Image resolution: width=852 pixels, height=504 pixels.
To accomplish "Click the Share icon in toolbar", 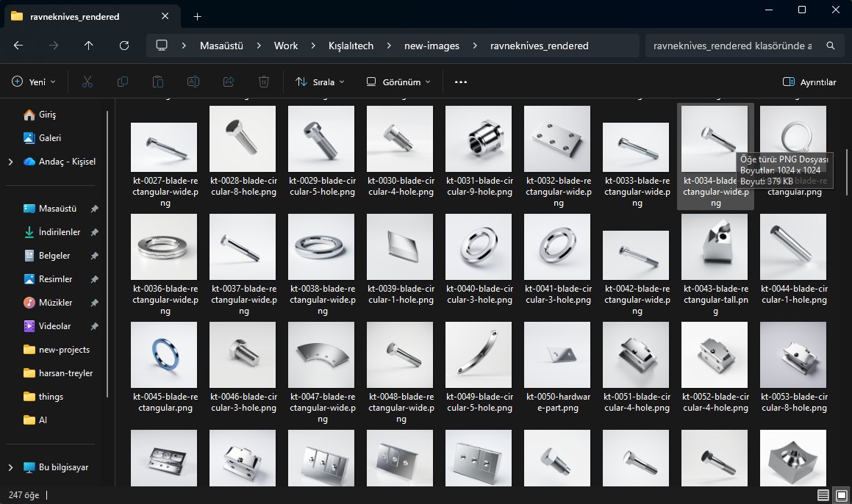I will [228, 82].
